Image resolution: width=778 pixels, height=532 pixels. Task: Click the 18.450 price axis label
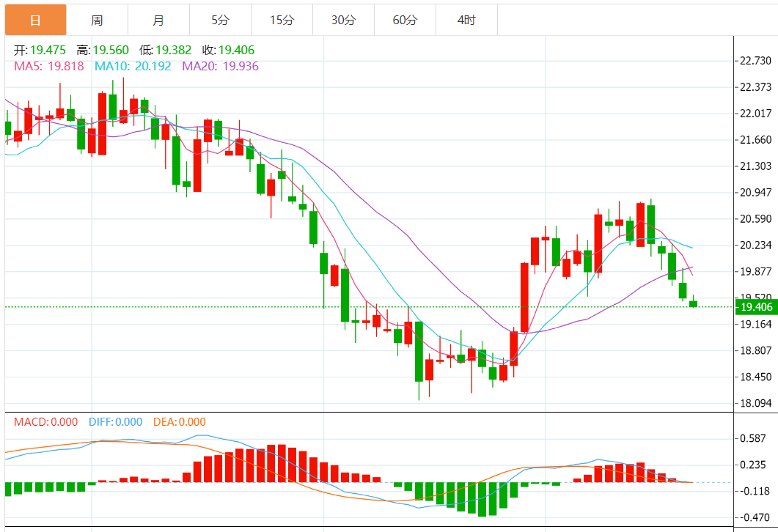756,377
